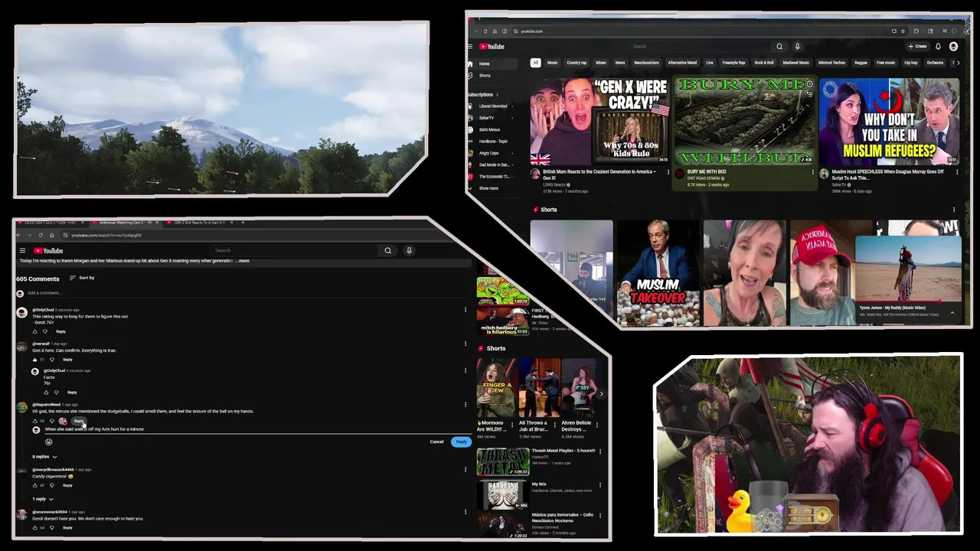Open the emoji picker in the reply box
Screen dimensions: 980x551
pos(48,442)
